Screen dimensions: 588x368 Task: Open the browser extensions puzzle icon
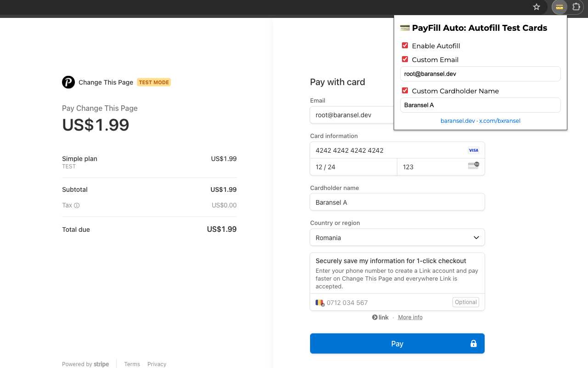pyautogui.click(x=576, y=7)
